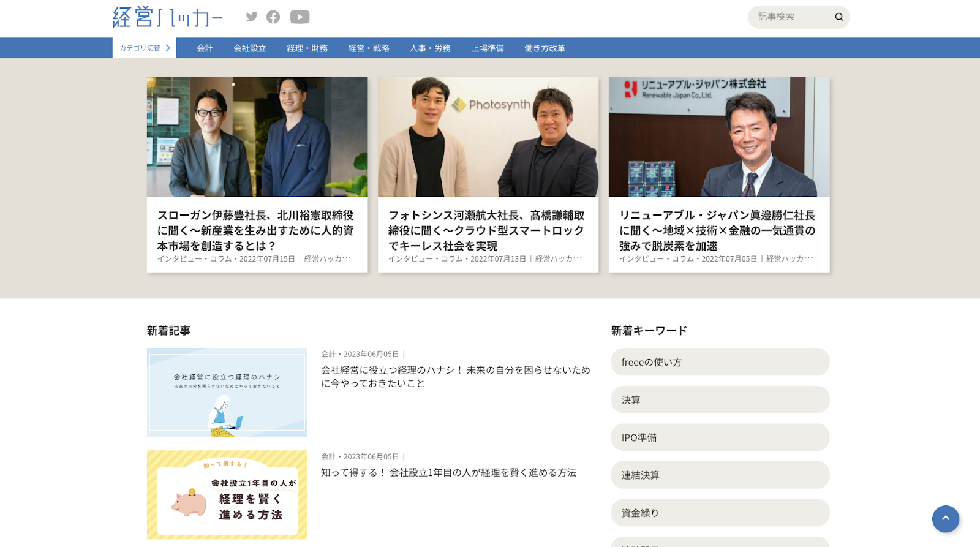The width and height of the screenshot is (980, 547).
Task: Open the 上場準備 menu item
Action: [x=488, y=48]
